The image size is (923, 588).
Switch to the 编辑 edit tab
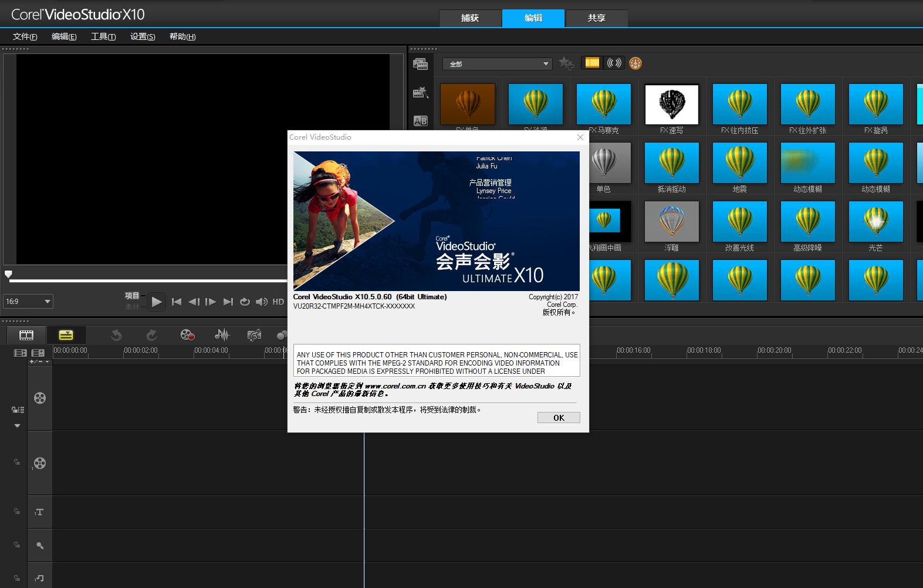point(533,18)
